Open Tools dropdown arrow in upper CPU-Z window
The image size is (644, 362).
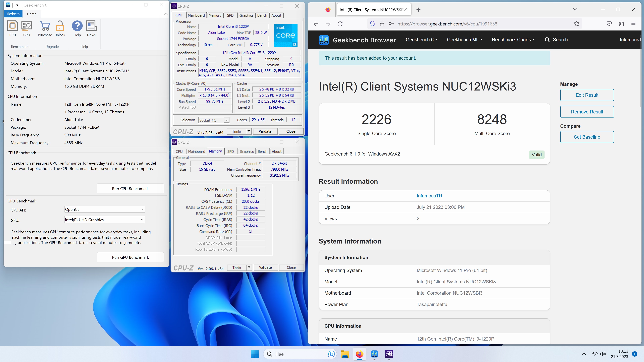pyautogui.click(x=249, y=131)
